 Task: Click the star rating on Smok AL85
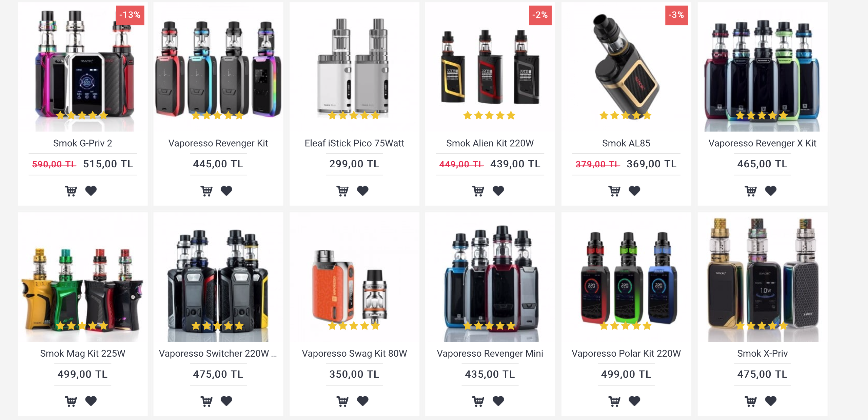[x=626, y=115]
